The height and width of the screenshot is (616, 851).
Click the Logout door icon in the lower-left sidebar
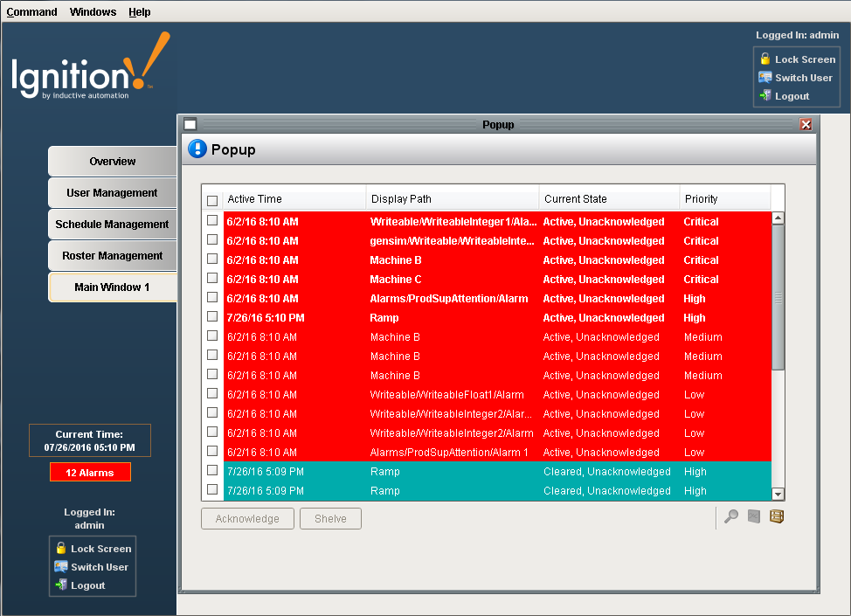click(61, 585)
